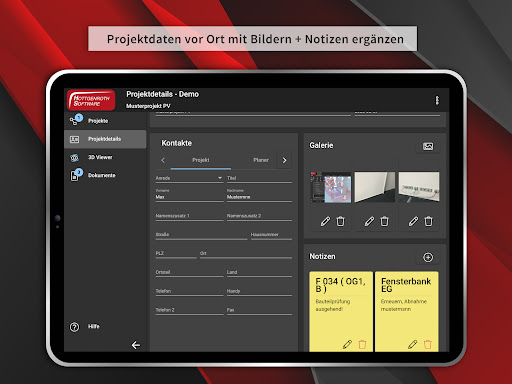Delete the third gallery image
512x384 pixels.
pyautogui.click(x=428, y=221)
